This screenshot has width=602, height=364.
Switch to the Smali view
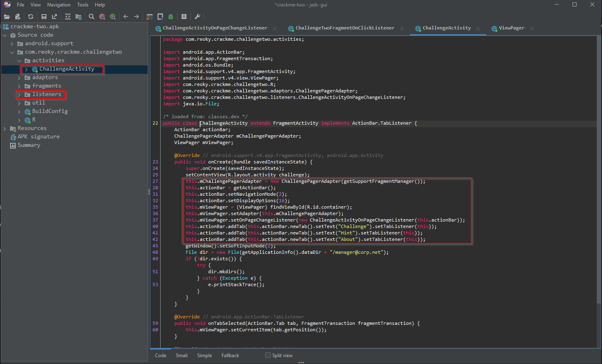coord(182,355)
